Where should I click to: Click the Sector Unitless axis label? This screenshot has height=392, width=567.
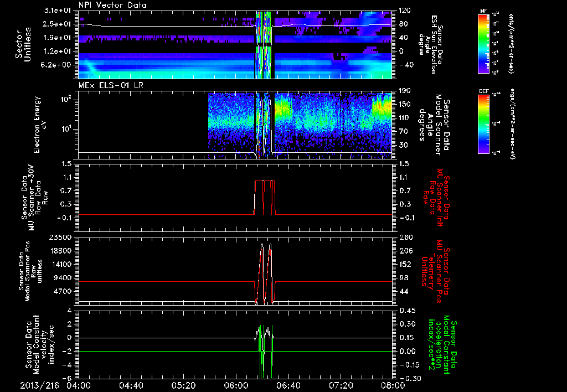coord(23,44)
